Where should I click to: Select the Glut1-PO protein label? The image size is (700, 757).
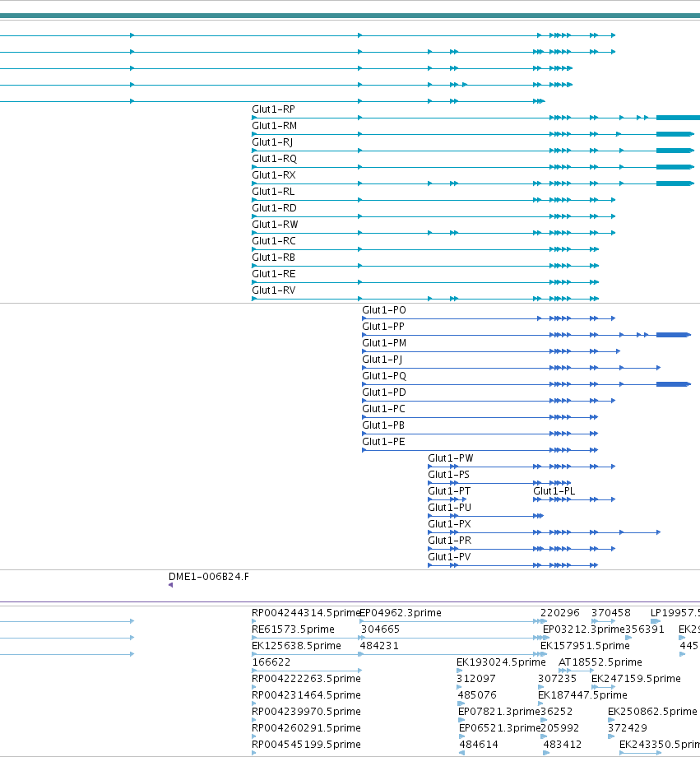[x=384, y=310]
